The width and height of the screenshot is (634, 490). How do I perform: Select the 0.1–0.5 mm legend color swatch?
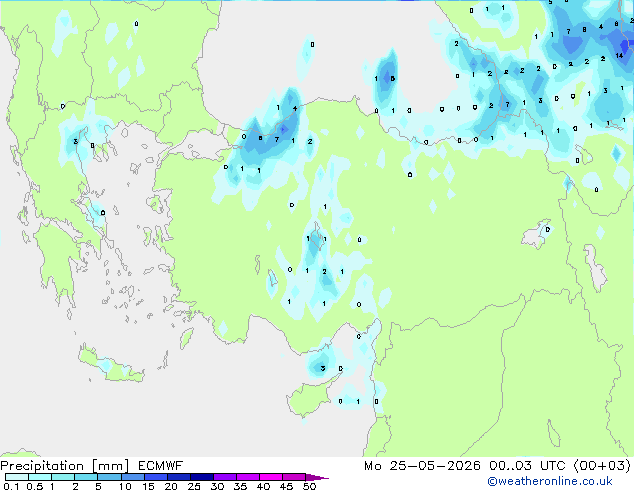click(x=17, y=477)
